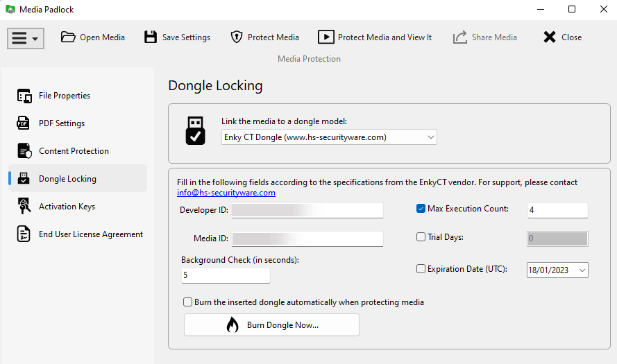Click the Protect Media toolbar label
617x364 pixels.
pos(273,37)
